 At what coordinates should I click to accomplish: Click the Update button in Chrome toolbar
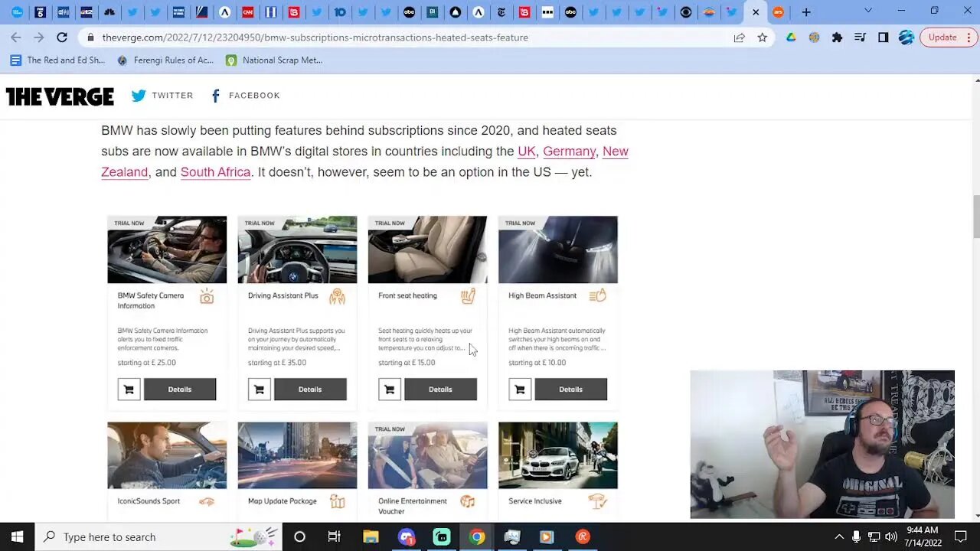coord(949,37)
